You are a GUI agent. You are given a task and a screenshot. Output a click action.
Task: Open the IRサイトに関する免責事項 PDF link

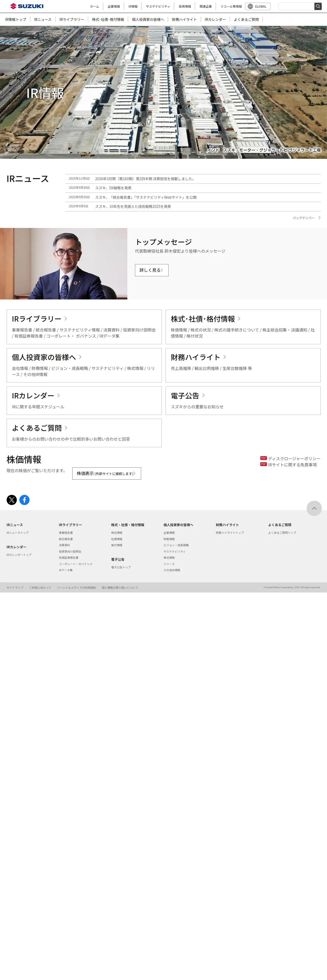(x=292, y=465)
